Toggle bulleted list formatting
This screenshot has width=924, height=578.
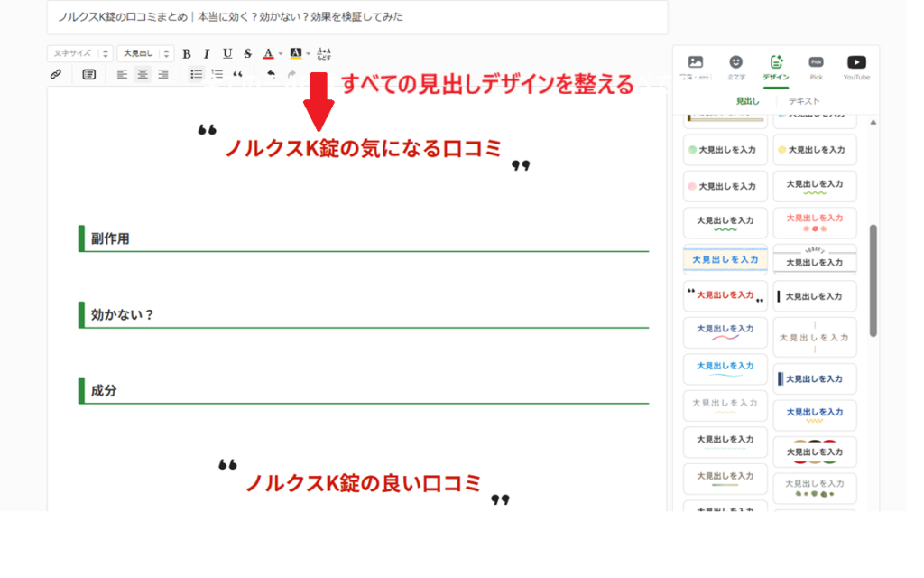[x=197, y=74]
